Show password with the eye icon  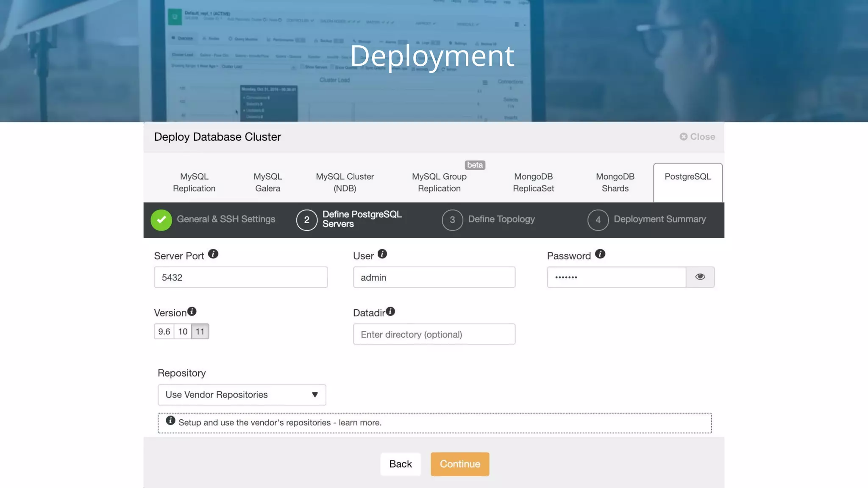[x=700, y=277]
